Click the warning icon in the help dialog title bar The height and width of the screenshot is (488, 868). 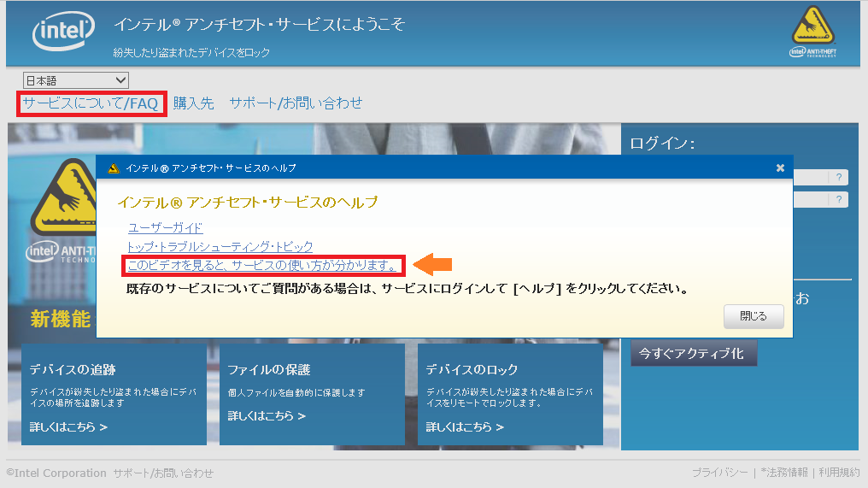click(x=114, y=168)
